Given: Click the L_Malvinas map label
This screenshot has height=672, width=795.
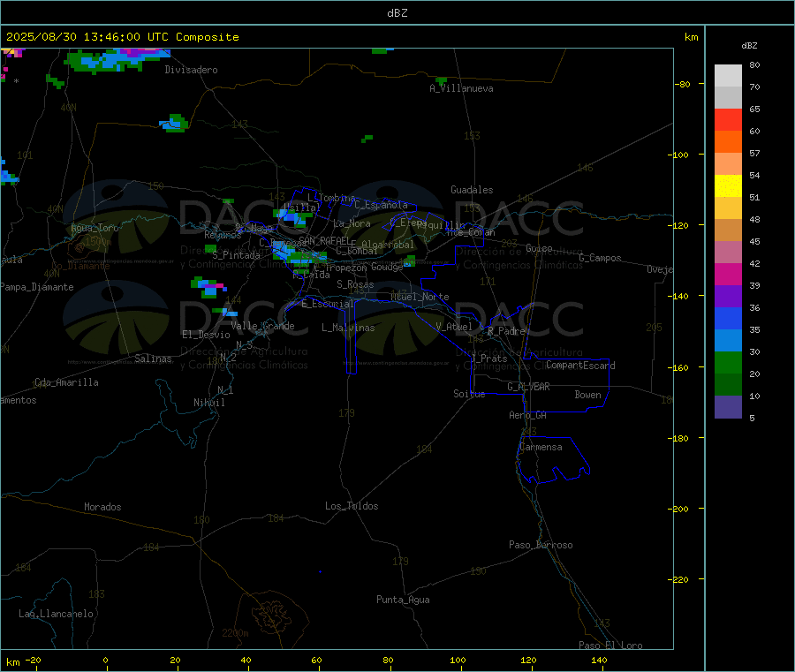Looking at the screenshot, I should [348, 328].
